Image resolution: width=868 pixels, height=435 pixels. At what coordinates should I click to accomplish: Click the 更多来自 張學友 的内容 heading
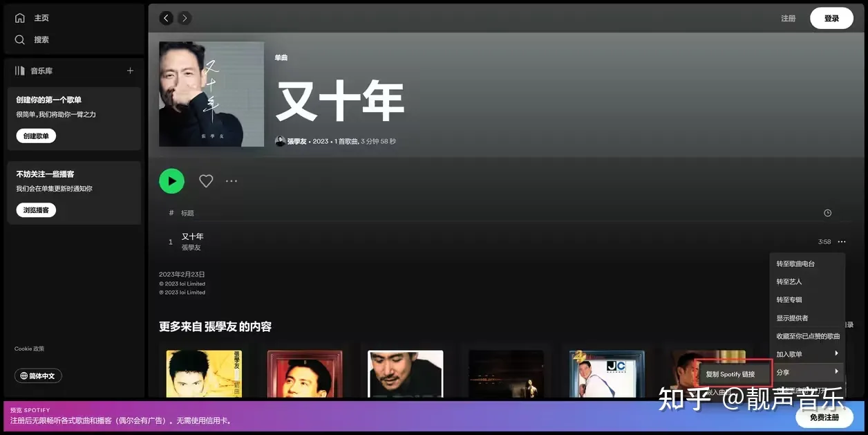(216, 326)
